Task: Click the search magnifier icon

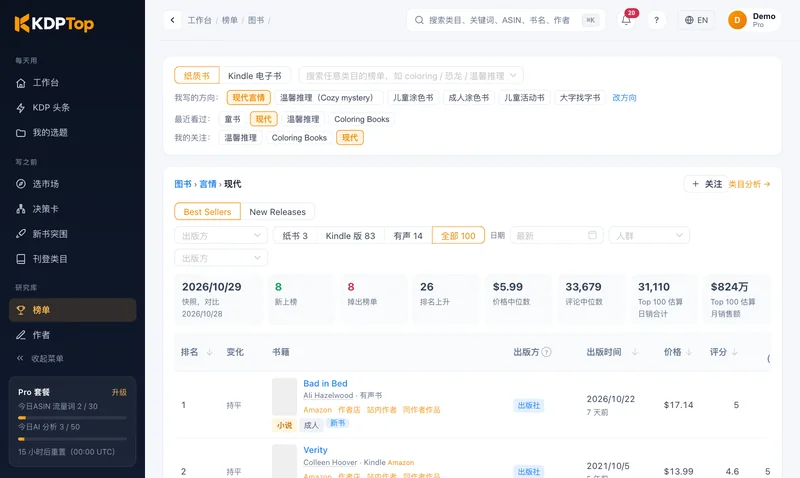Action: 419,20
